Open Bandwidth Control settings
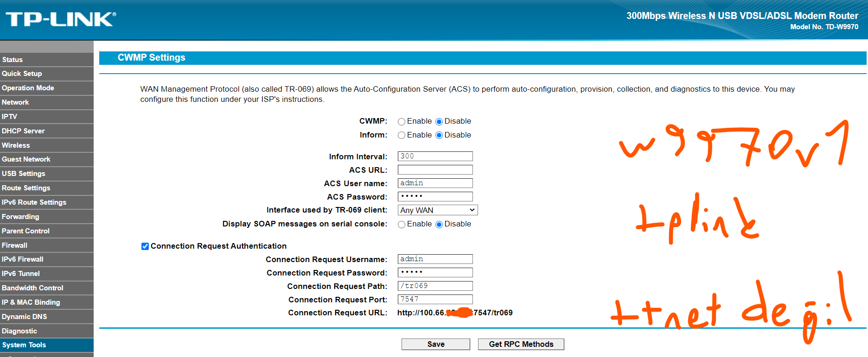This screenshot has height=357, width=868. pyautogui.click(x=46, y=288)
